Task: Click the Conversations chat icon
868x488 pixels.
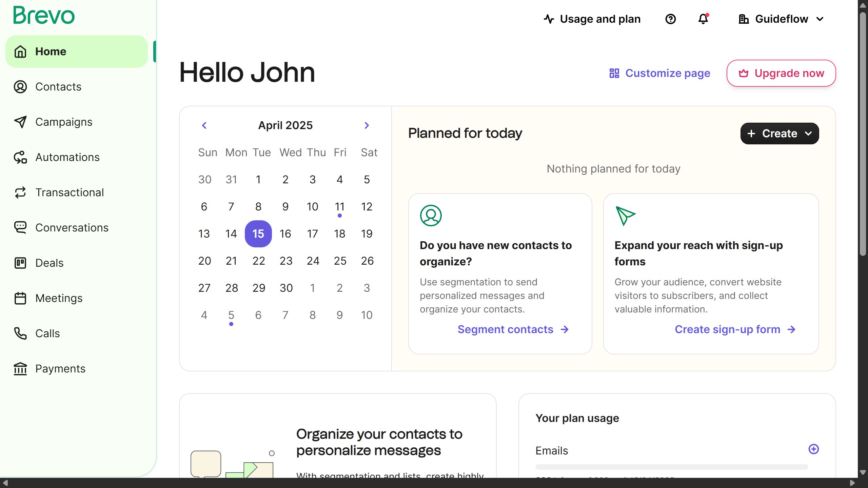Action: point(20,228)
